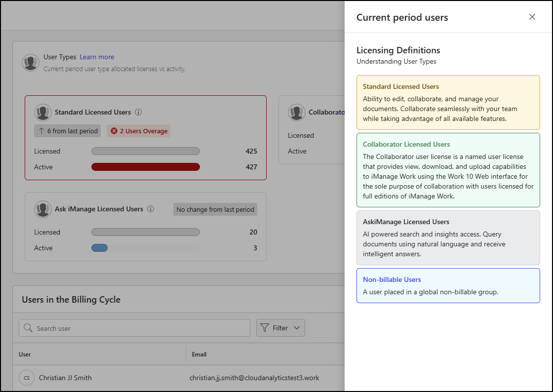Expand the Filter dropdown chevron
553x392 pixels.
click(x=297, y=328)
